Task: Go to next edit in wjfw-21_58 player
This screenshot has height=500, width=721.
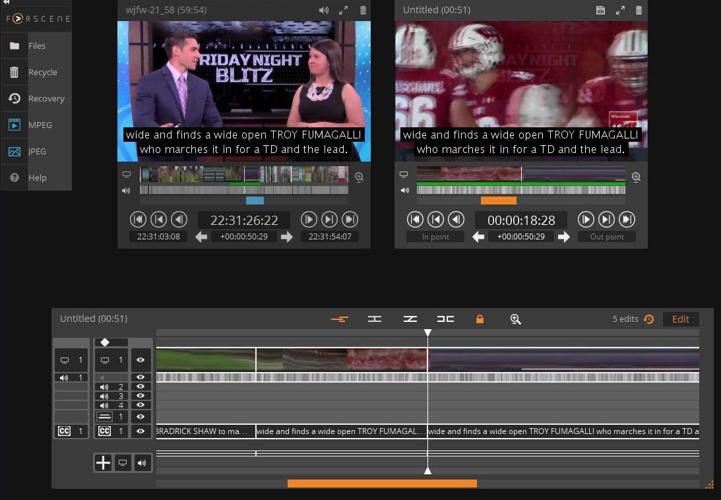Action: (x=329, y=219)
